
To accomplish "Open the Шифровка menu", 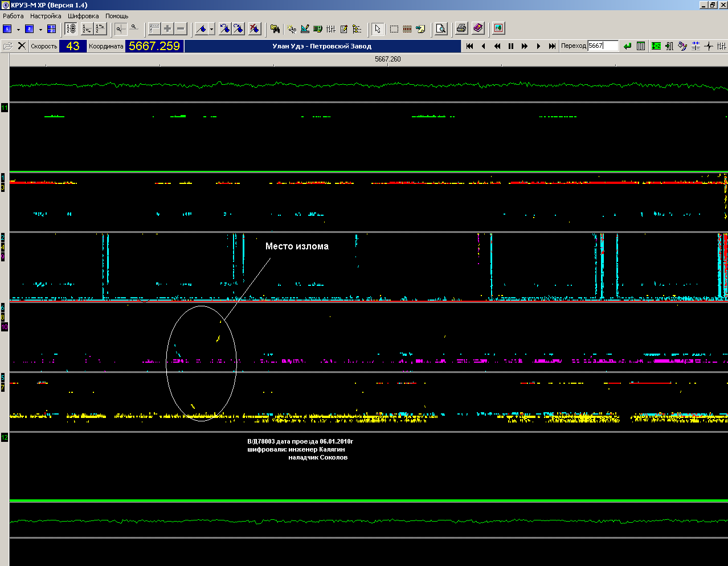I will click(x=83, y=16).
